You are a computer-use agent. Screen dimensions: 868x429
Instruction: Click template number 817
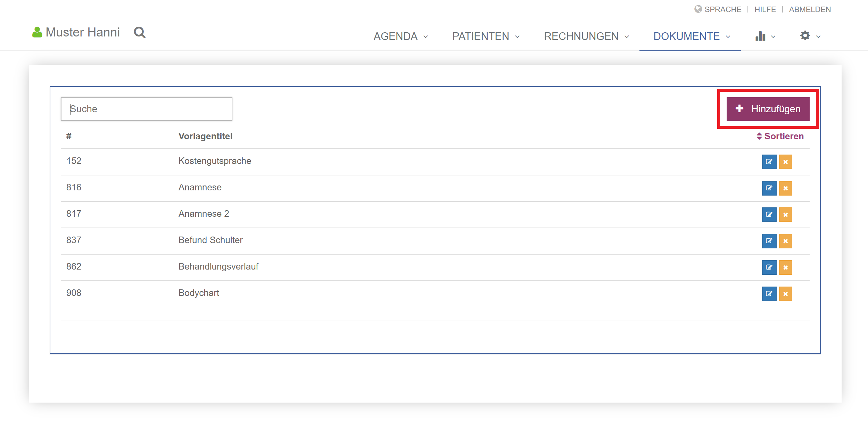(x=74, y=214)
